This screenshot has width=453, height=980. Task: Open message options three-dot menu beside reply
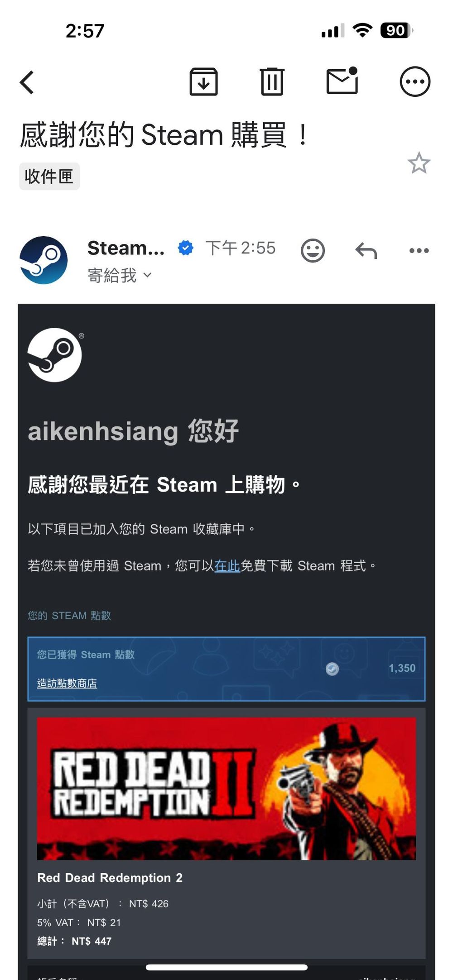(x=419, y=250)
